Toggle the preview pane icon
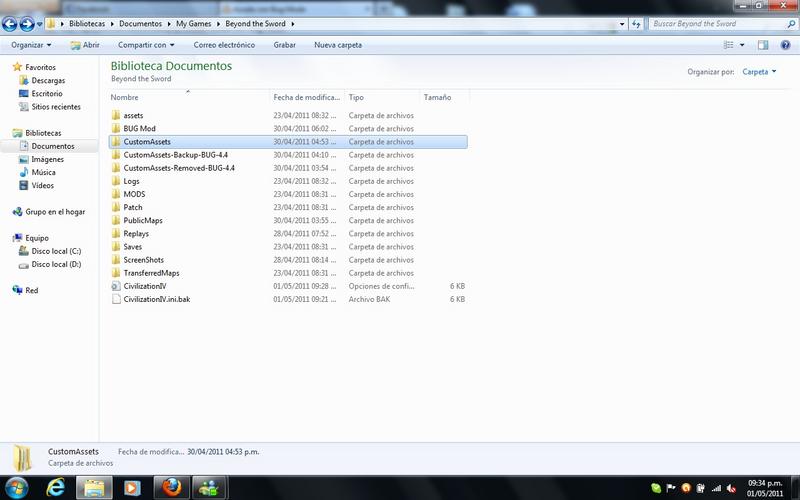The height and width of the screenshot is (500, 800). click(763, 45)
